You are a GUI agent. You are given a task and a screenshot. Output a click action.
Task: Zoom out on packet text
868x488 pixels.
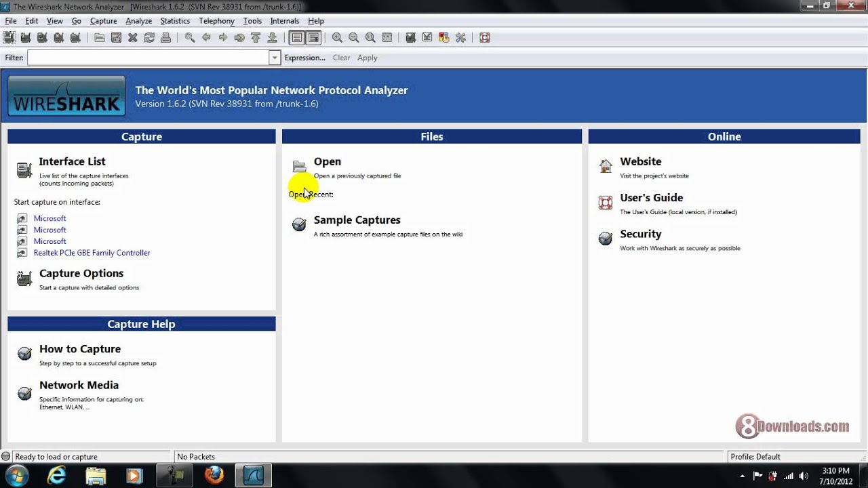click(x=353, y=38)
